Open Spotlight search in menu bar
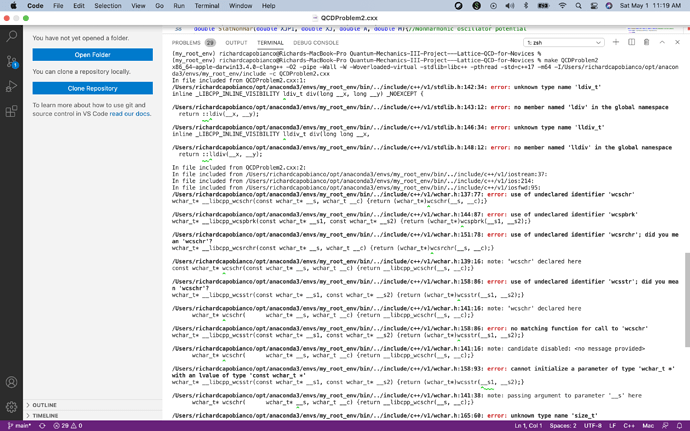 point(578,6)
